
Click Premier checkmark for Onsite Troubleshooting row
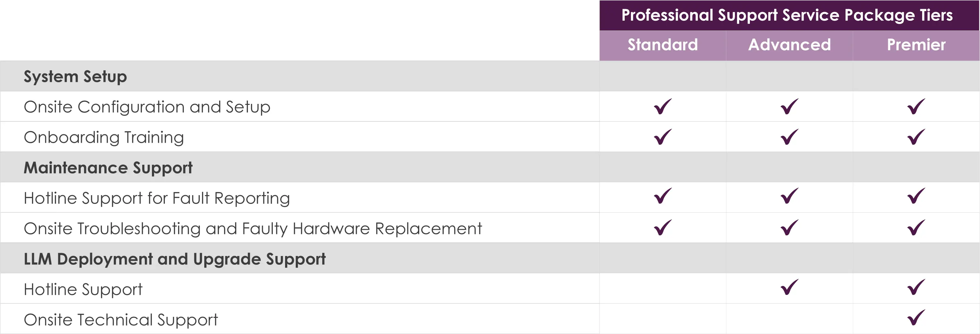click(916, 228)
